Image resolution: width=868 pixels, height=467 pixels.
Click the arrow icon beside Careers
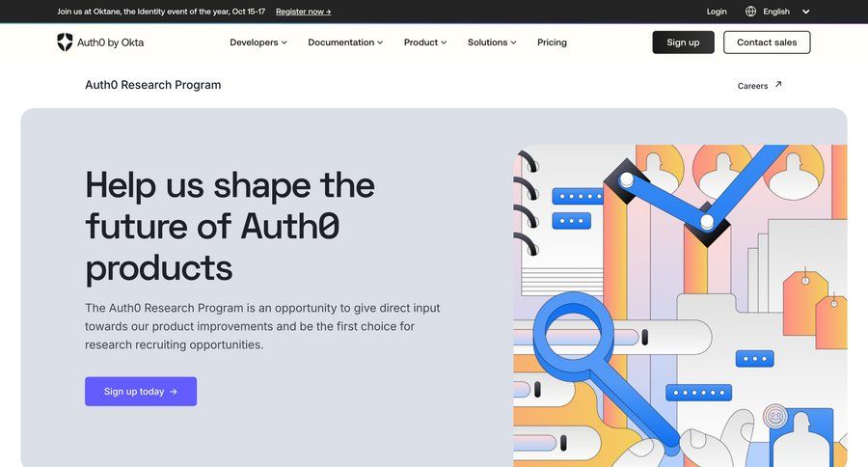pyautogui.click(x=778, y=84)
